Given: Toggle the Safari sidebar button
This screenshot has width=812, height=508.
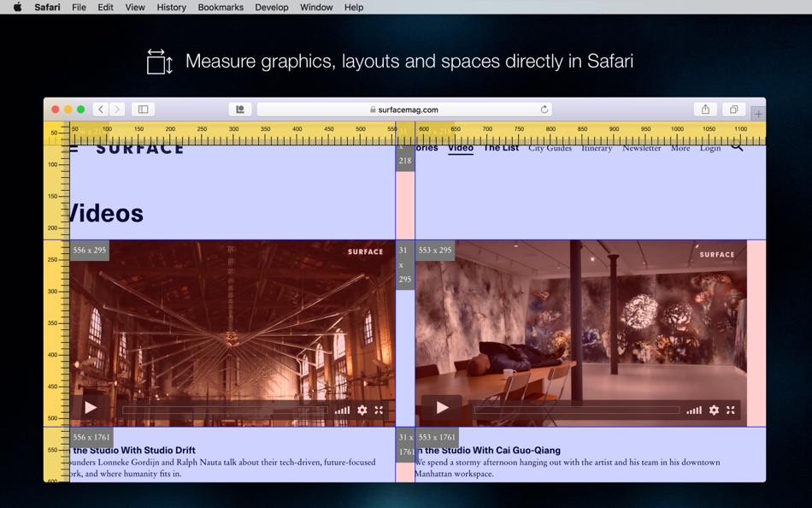Looking at the screenshot, I should pos(143,109).
